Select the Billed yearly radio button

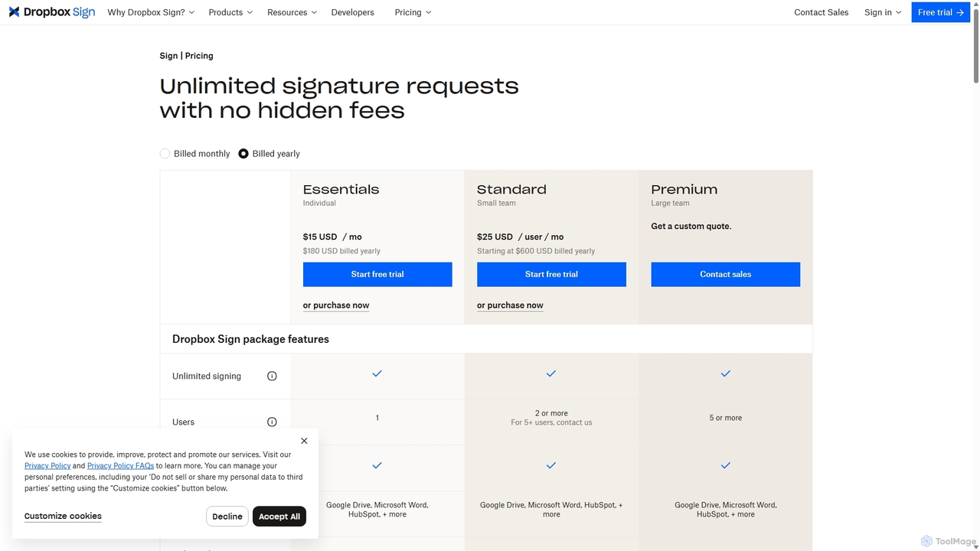243,154
